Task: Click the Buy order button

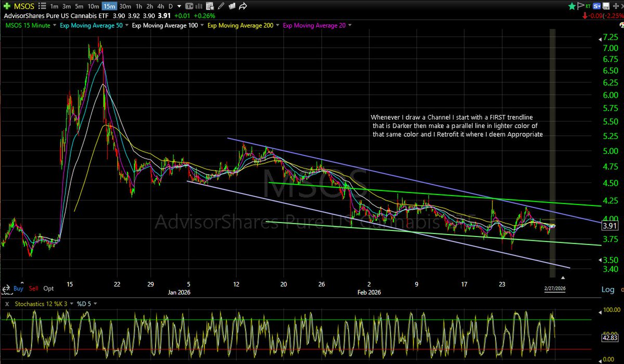Action: pos(19,289)
